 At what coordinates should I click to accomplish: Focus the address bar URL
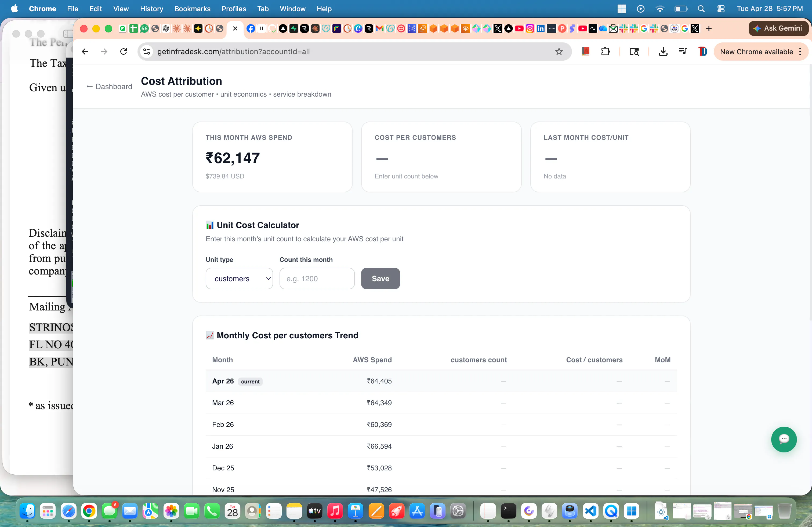pos(233,52)
